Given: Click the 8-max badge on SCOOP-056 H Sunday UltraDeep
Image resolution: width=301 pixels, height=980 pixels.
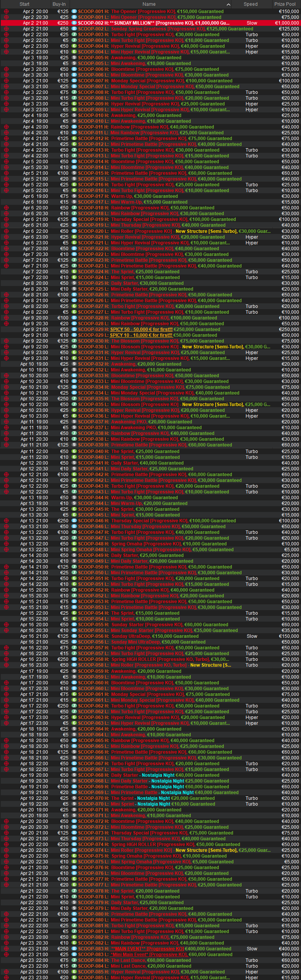Looking at the screenshot, I should 74,636.
